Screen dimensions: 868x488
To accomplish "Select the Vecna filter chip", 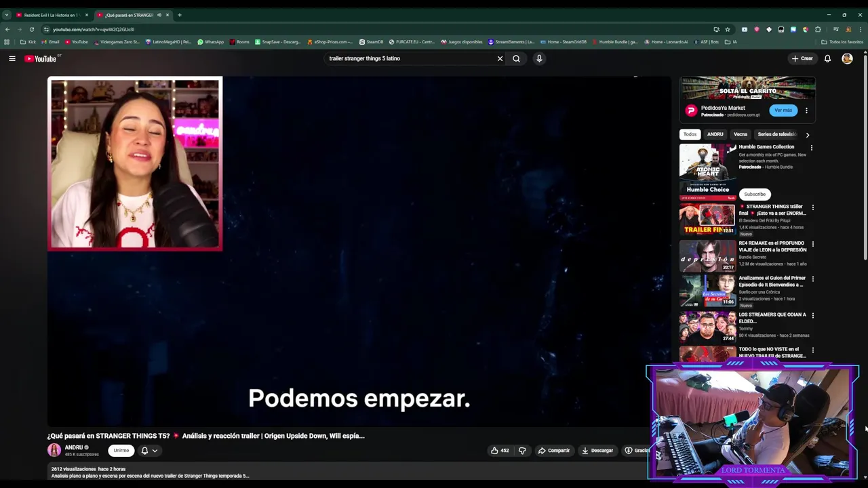I will click(741, 134).
